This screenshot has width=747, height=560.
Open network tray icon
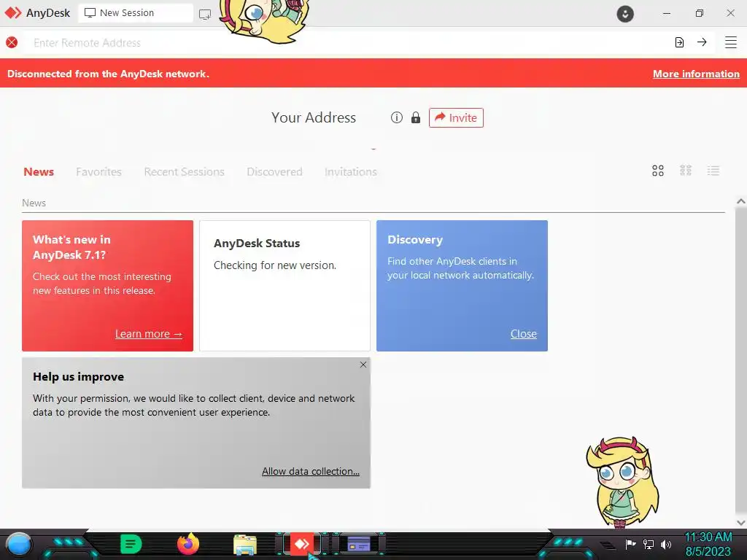[649, 544]
